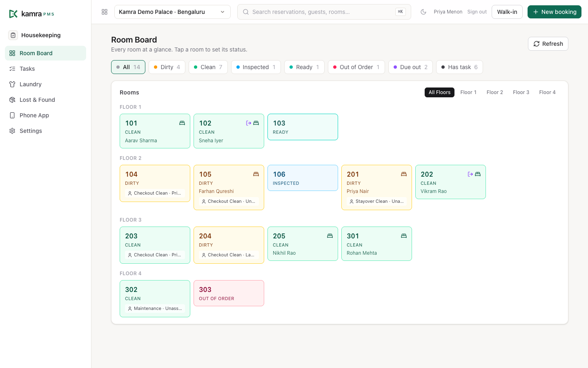Image resolution: width=588 pixels, height=368 pixels.
Task: Click the Walk-in button
Action: (507, 12)
